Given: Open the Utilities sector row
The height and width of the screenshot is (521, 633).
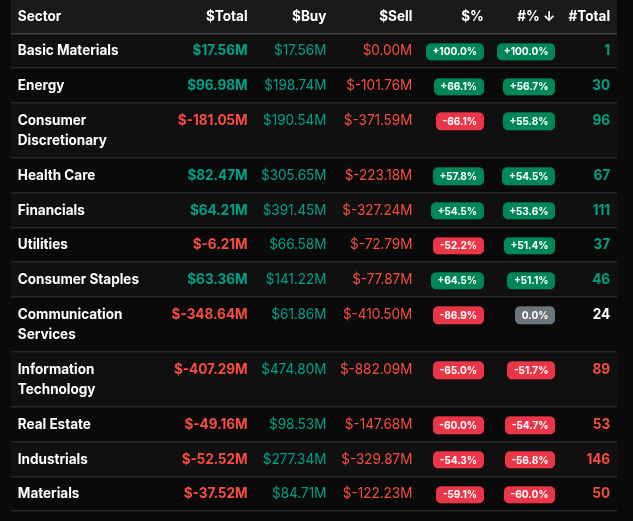Looking at the screenshot, I should pos(43,244).
